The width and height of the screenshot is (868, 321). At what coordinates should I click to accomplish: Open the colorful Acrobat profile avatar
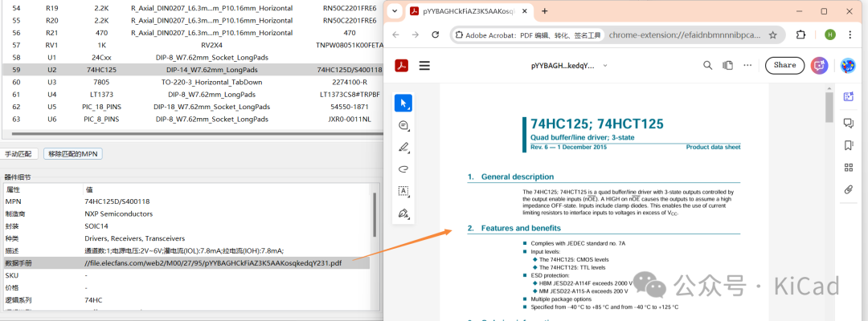[x=848, y=65]
